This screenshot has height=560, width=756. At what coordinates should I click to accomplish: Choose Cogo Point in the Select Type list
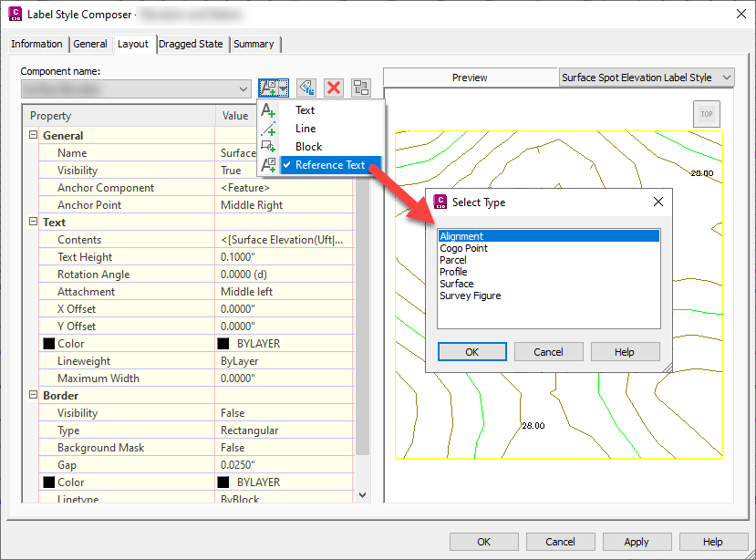pos(466,247)
